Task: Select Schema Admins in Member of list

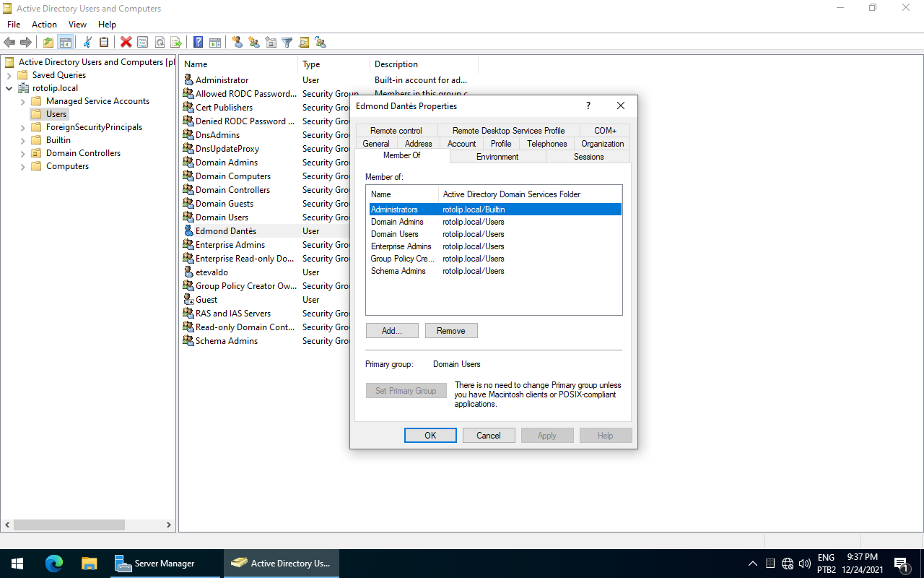Action: coord(398,271)
